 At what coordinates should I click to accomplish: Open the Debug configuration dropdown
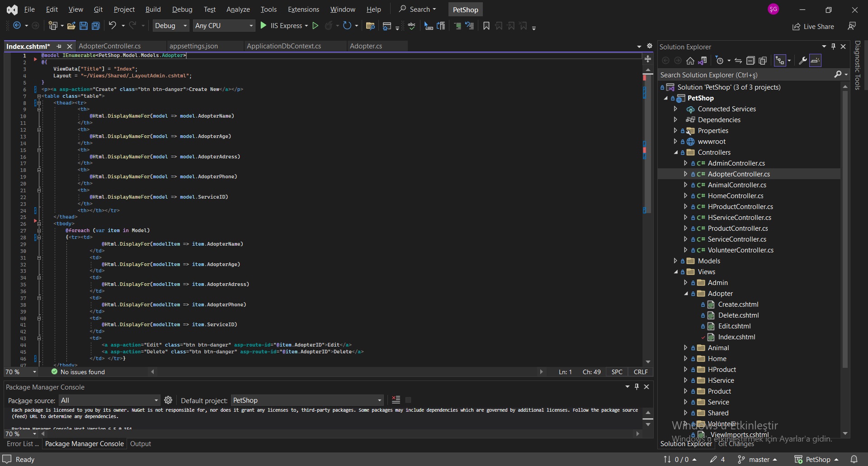(170, 26)
